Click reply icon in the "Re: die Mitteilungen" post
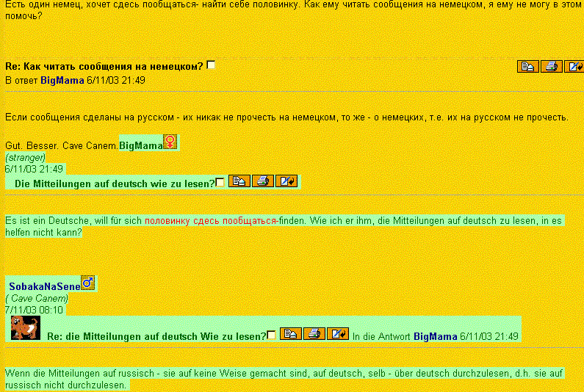 tap(337, 334)
